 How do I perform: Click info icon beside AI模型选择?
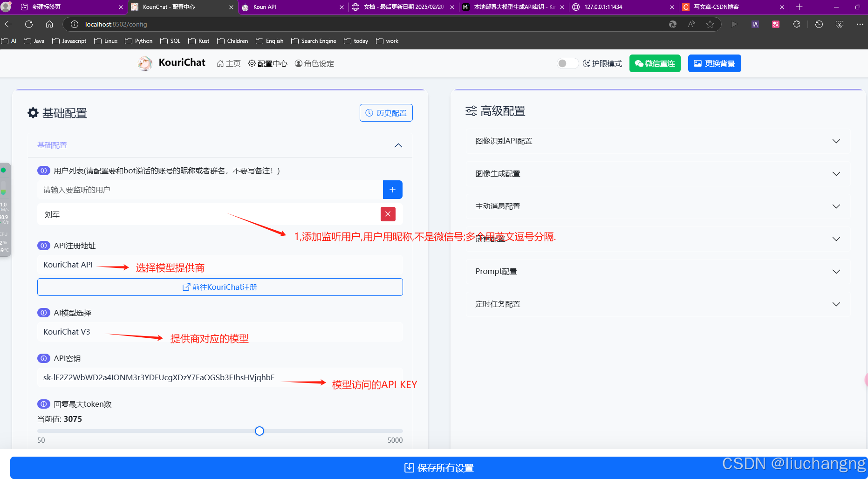43,313
